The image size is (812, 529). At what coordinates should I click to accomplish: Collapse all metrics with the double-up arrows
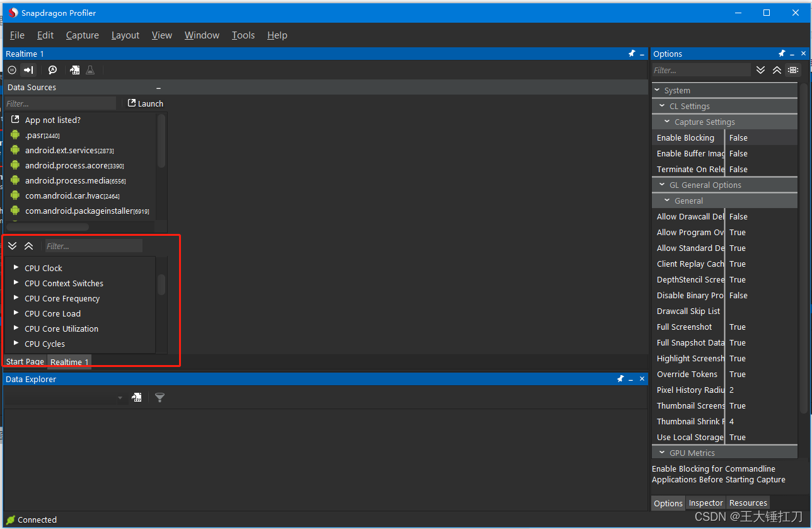(x=28, y=246)
